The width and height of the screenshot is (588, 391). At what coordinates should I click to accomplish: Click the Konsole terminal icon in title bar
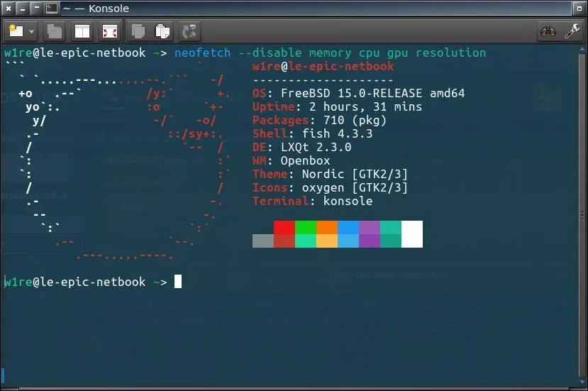click(52, 8)
